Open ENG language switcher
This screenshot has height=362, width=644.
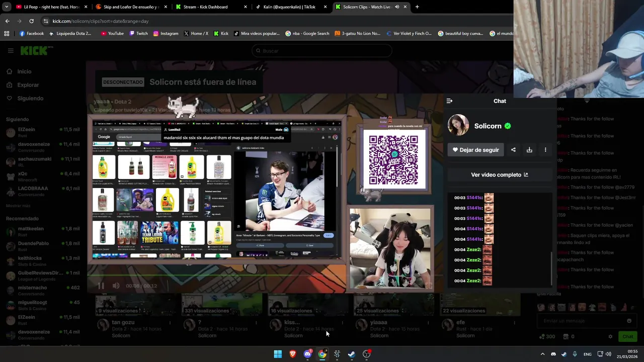pyautogui.click(x=587, y=354)
